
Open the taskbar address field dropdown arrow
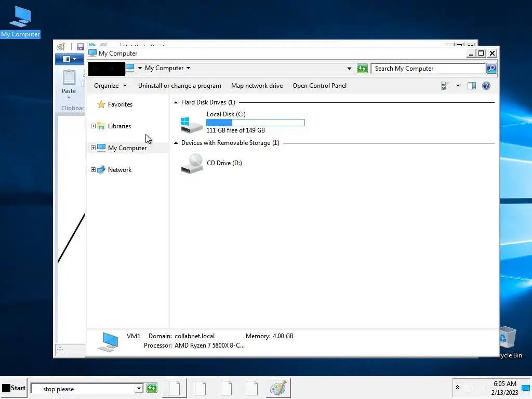pos(138,389)
